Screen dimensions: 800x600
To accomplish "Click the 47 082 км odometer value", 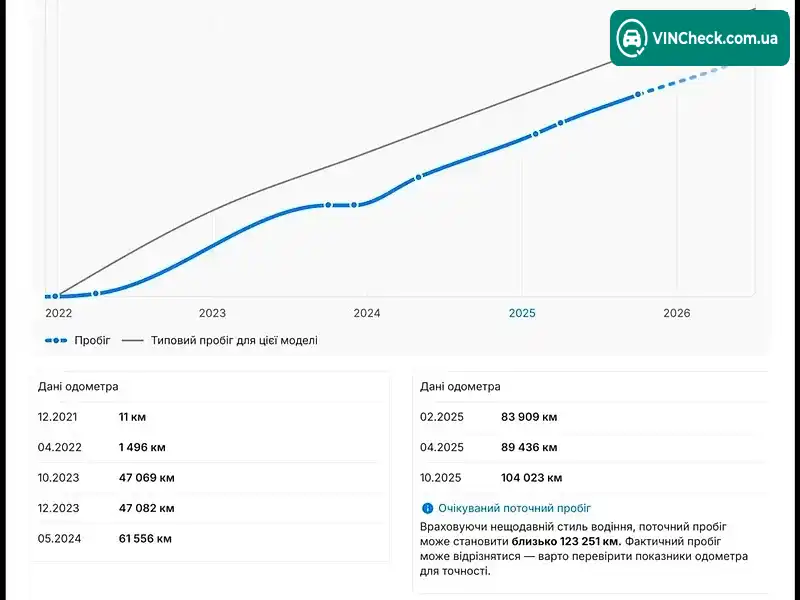I will [147, 508].
